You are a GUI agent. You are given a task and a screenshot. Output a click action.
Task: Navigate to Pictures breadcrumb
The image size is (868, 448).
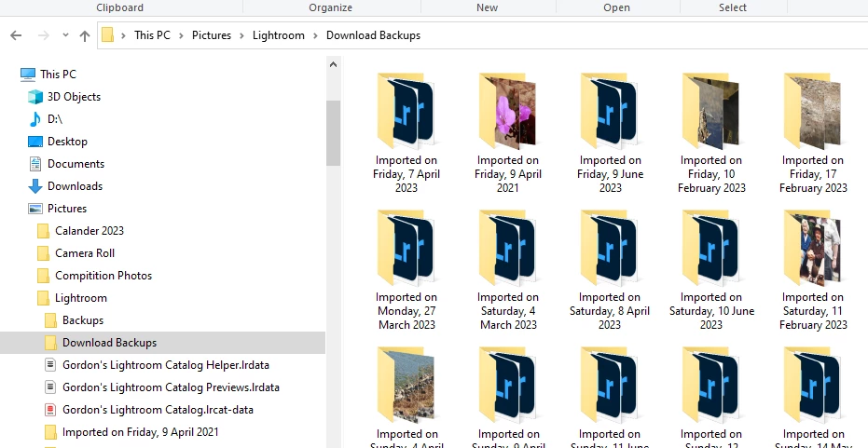pos(212,35)
